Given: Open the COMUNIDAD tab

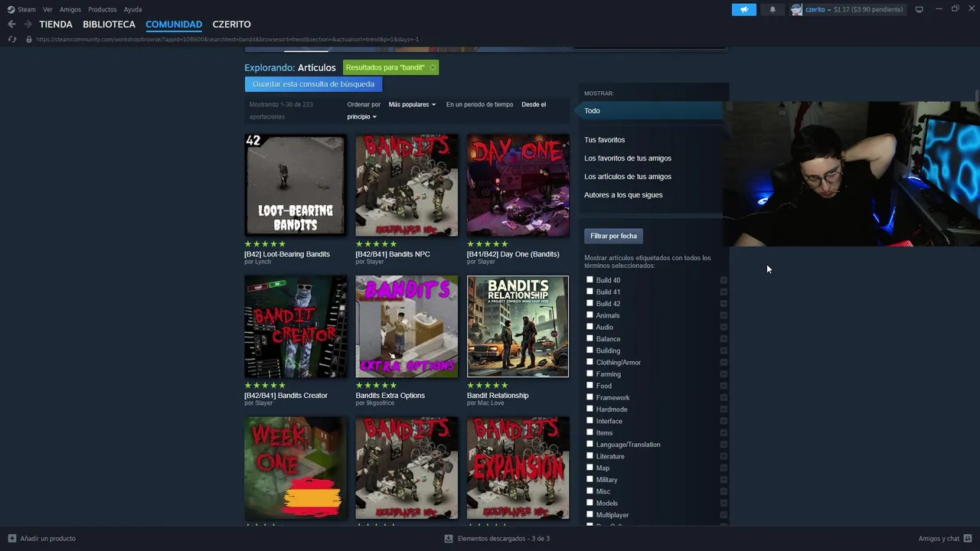Looking at the screenshot, I should [174, 24].
